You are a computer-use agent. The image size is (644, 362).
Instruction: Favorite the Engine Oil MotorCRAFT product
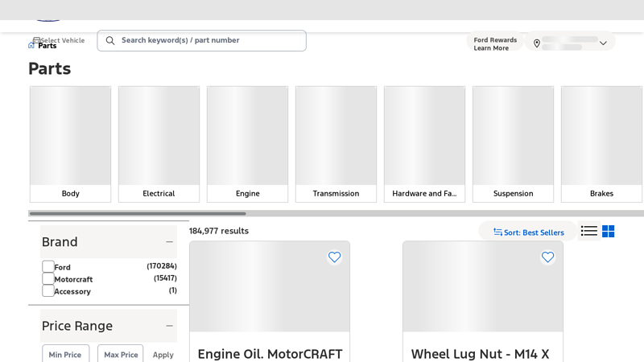334,257
